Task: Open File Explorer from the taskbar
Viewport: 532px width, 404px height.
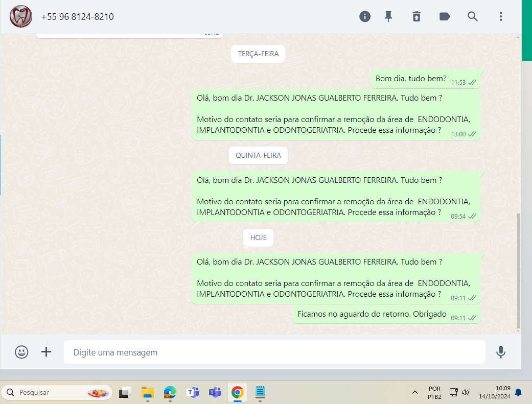Action: [x=148, y=392]
